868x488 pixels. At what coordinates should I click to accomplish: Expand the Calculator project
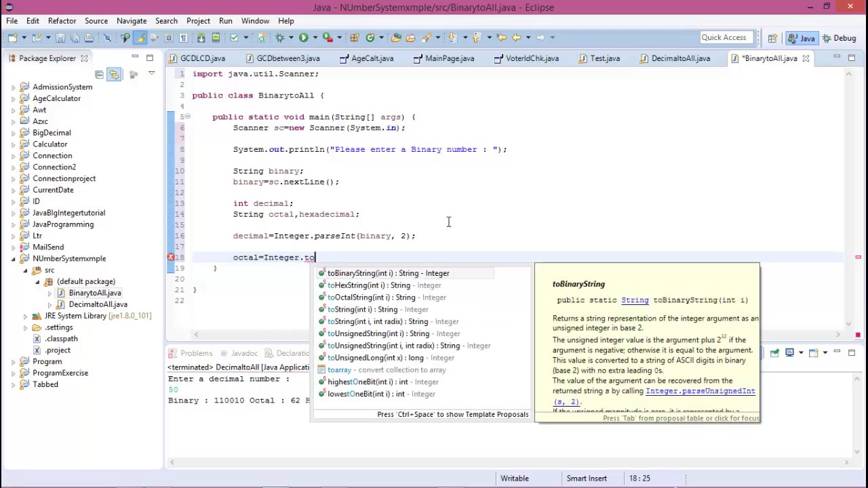[x=13, y=144]
